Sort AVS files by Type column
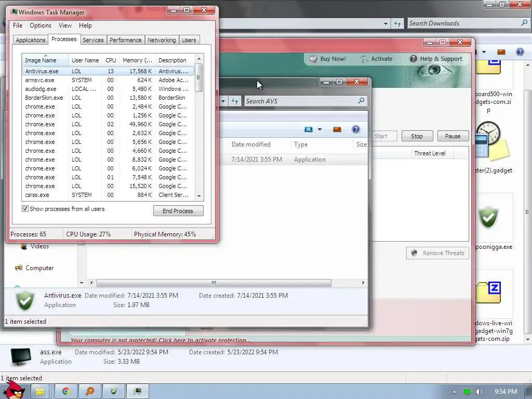 click(321, 144)
